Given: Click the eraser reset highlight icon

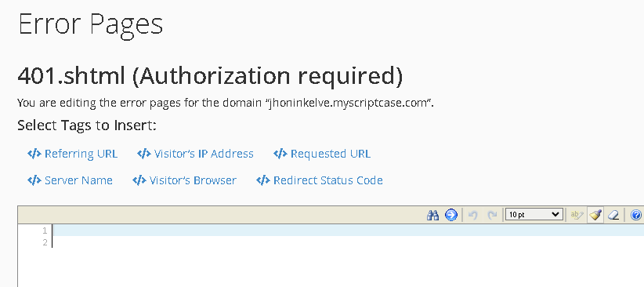Looking at the screenshot, I should click(613, 215).
